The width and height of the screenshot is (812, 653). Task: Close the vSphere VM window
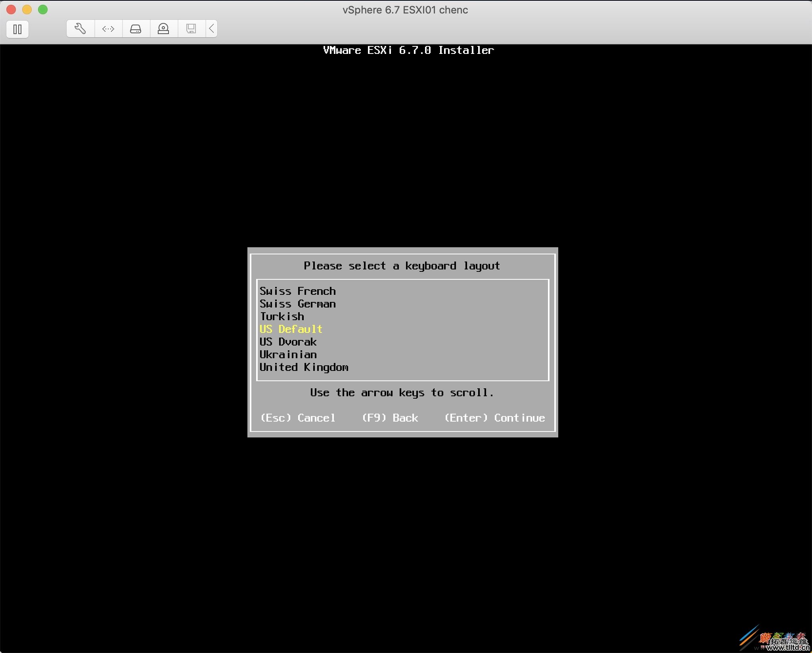coord(11,10)
